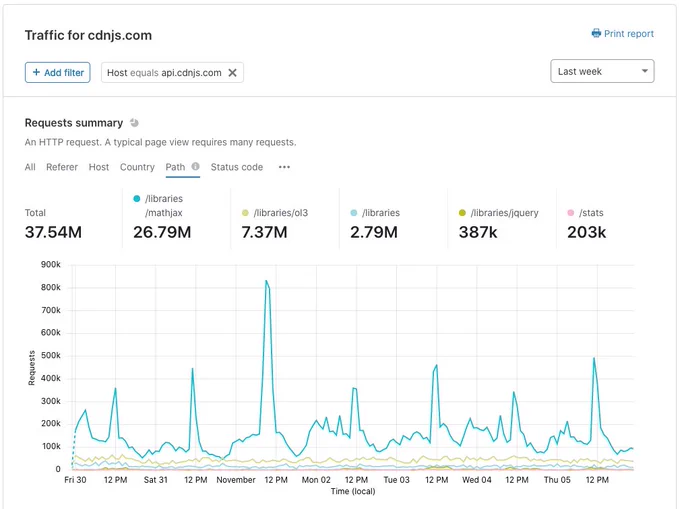This screenshot has width=680, height=509.
Task: Click the printer icon beside Print report
Action: tap(596, 33)
